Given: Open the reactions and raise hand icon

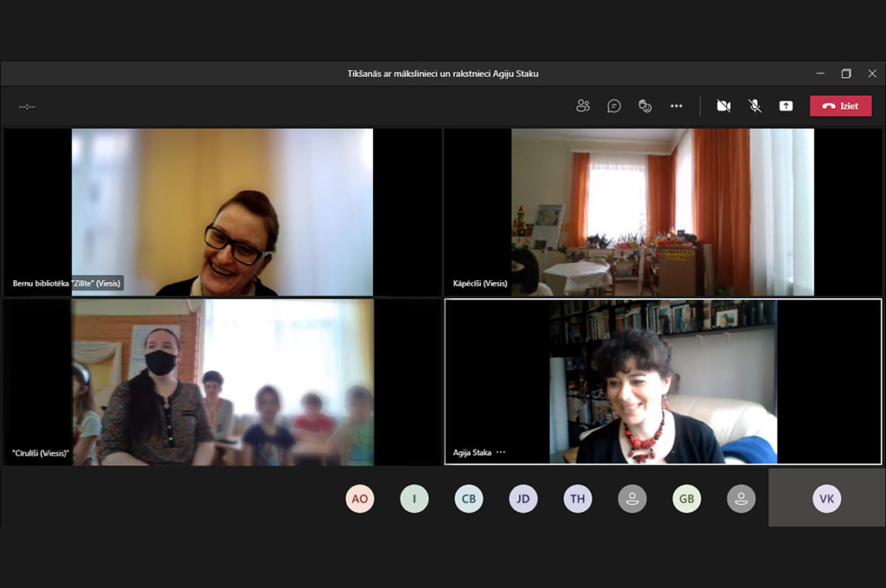Looking at the screenshot, I should tap(645, 105).
